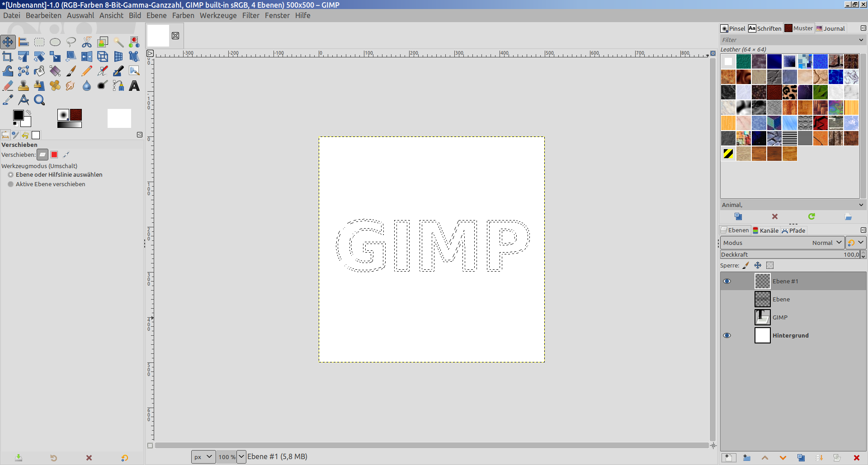Select the Flip tool
This screenshot has height=465, width=868.
[x=87, y=56]
